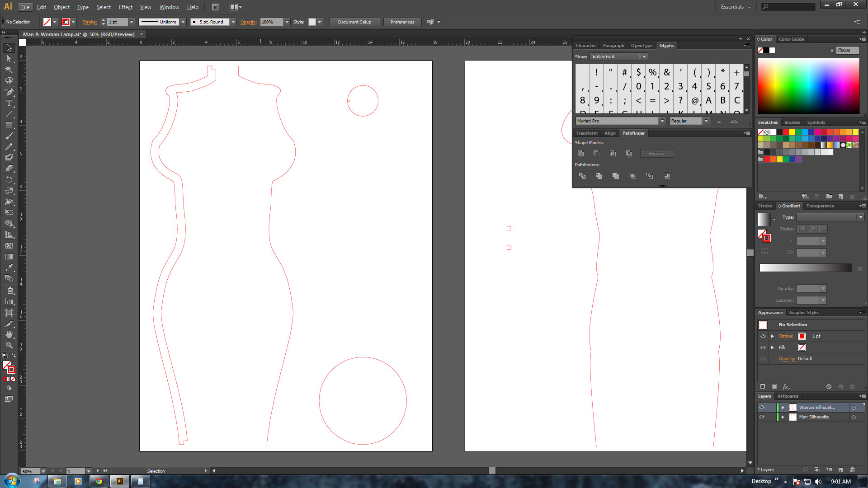This screenshot has width=868, height=488.
Task: Select the Rectangle tool
Action: [9, 125]
